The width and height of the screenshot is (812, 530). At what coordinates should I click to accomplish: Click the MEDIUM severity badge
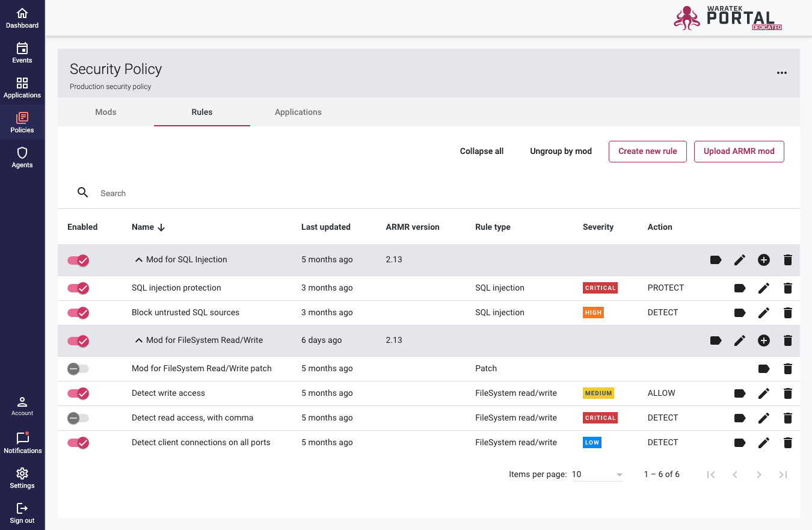click(x=598, y=393)
